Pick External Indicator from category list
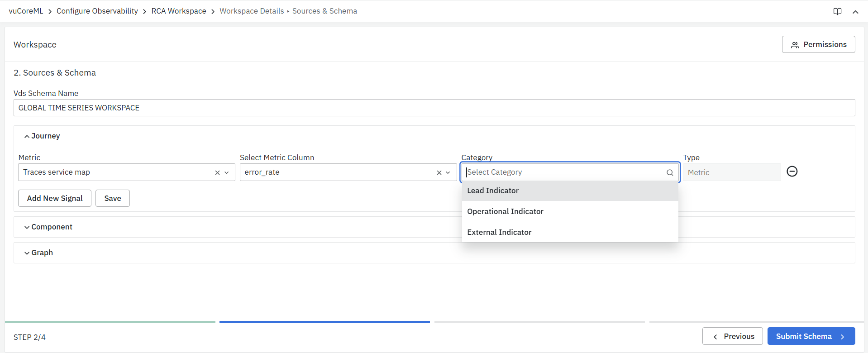Viewport: 868px width, 353px height. pos(499,233)
